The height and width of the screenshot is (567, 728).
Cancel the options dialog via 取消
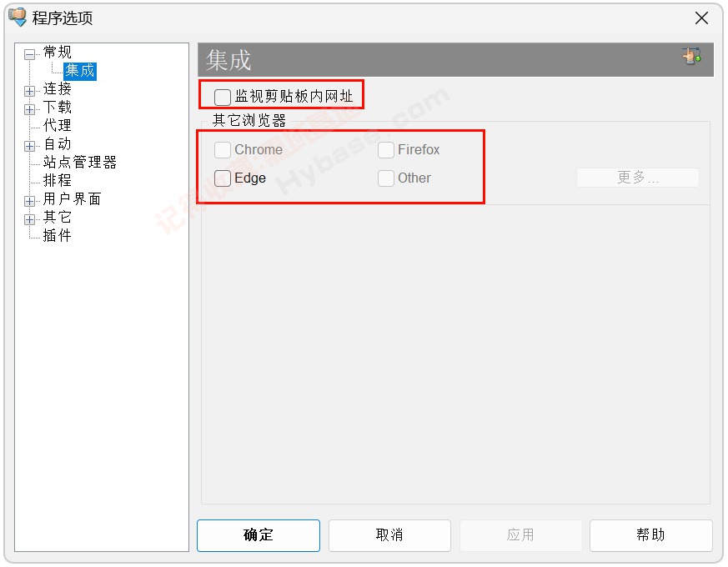coord(389,535)
